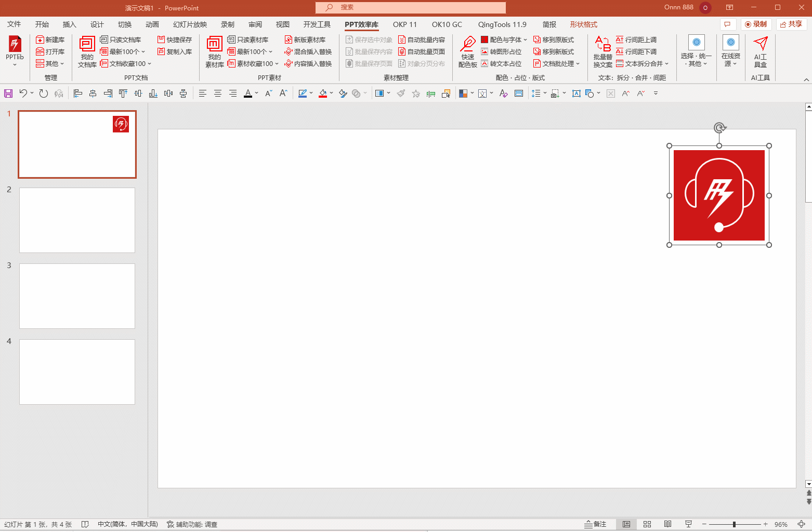Switch to the OKP 11 tab
Viewport: 812px width, 532px height.
coord(405,24)
